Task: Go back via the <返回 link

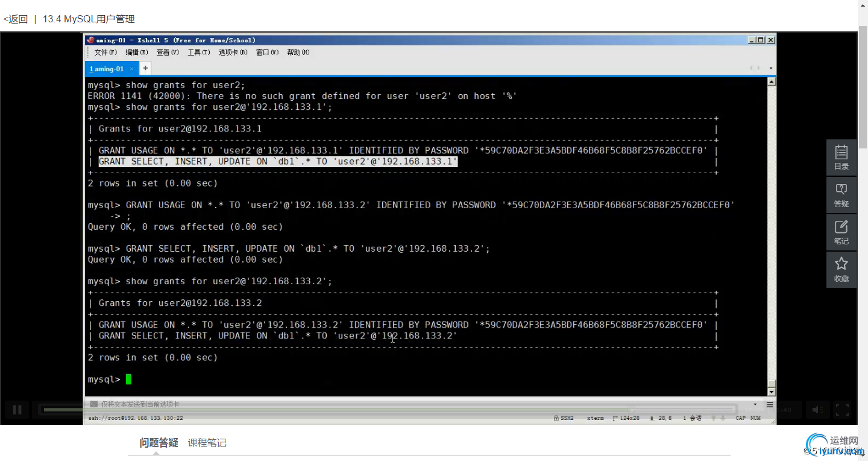Action: (16, 19)
